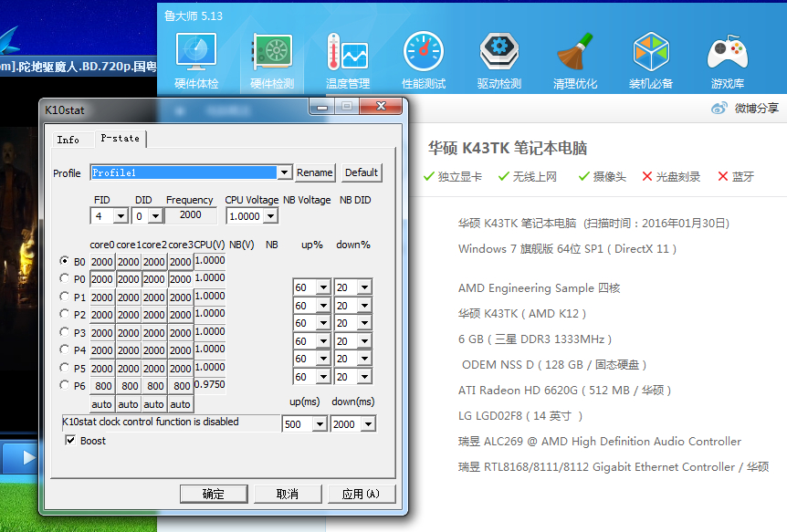This screenshot has height=532, width=787.
Task: Click the Rename button
Action: click(315, 172)
